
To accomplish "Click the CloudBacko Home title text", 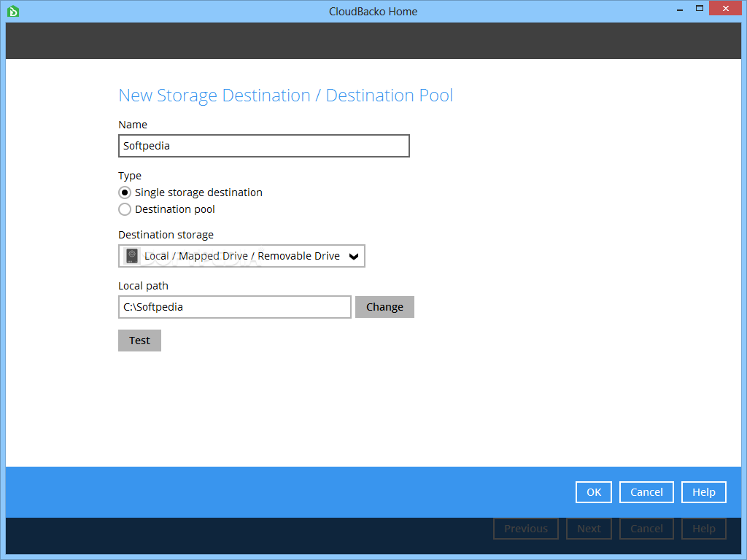I will (x=373, y=12).
